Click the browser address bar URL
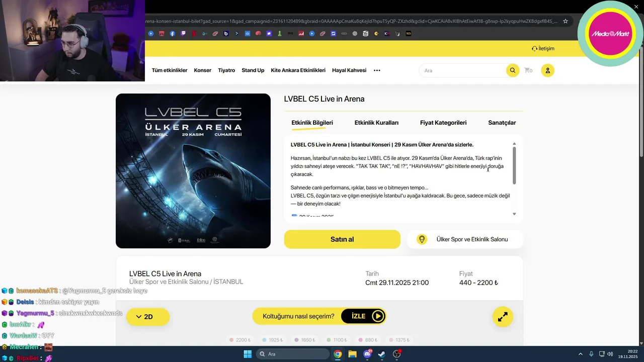 click(351, 21)
